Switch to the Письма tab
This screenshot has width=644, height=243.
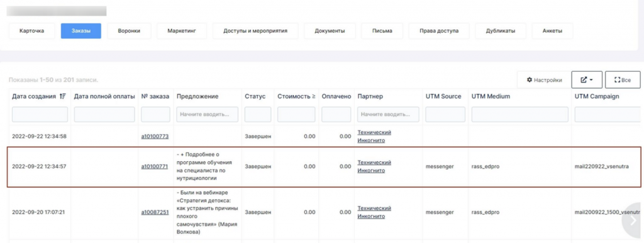tap(382, 31)
